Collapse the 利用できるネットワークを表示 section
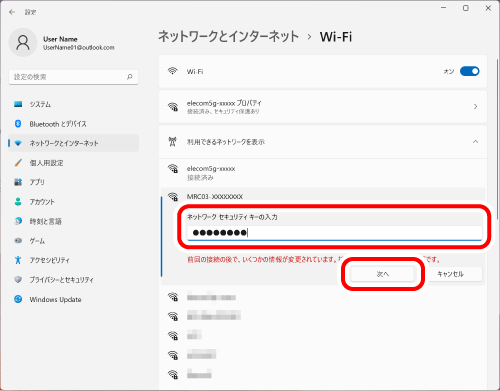 tap(475, 142)
